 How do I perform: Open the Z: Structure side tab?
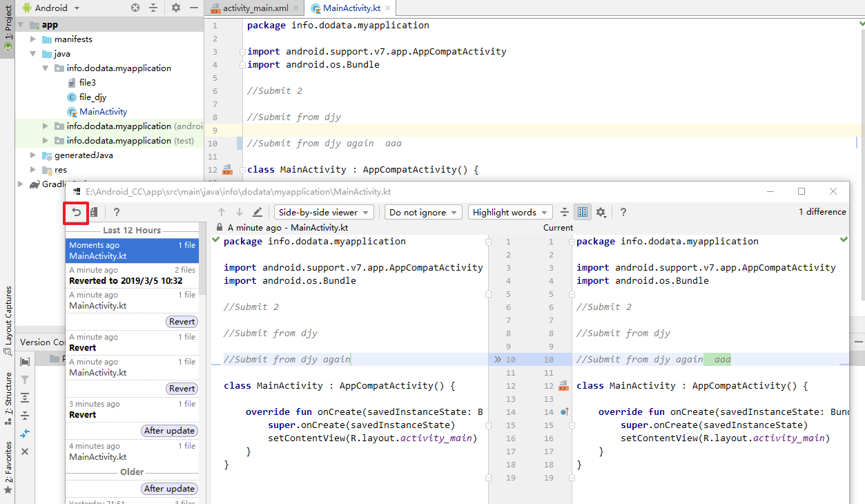(8, 395)
